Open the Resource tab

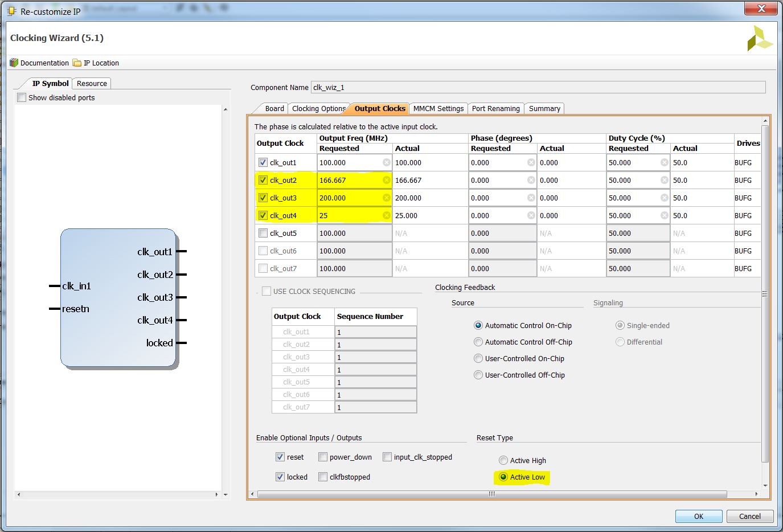[92, 83]
